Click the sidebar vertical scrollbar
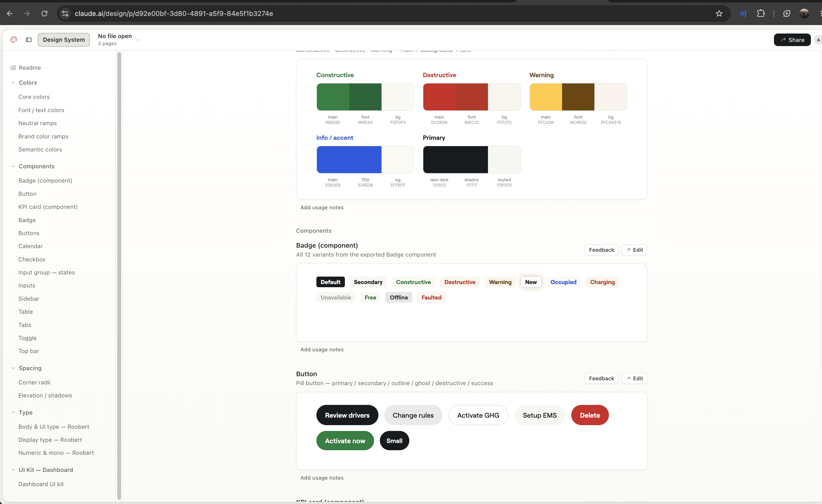 point(119,276)
